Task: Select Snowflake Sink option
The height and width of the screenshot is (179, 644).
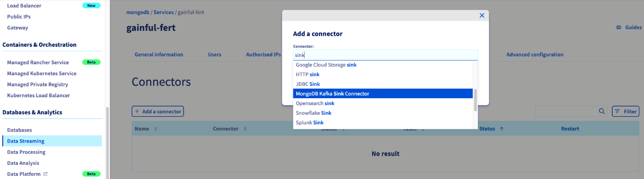Action: 383,113
